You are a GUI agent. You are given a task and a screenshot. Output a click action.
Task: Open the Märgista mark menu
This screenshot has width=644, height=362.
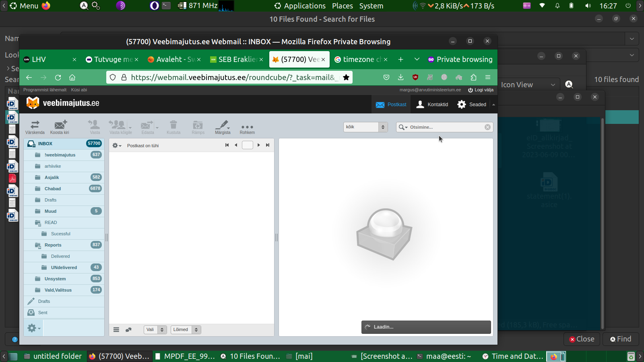[x=223, y=127]
